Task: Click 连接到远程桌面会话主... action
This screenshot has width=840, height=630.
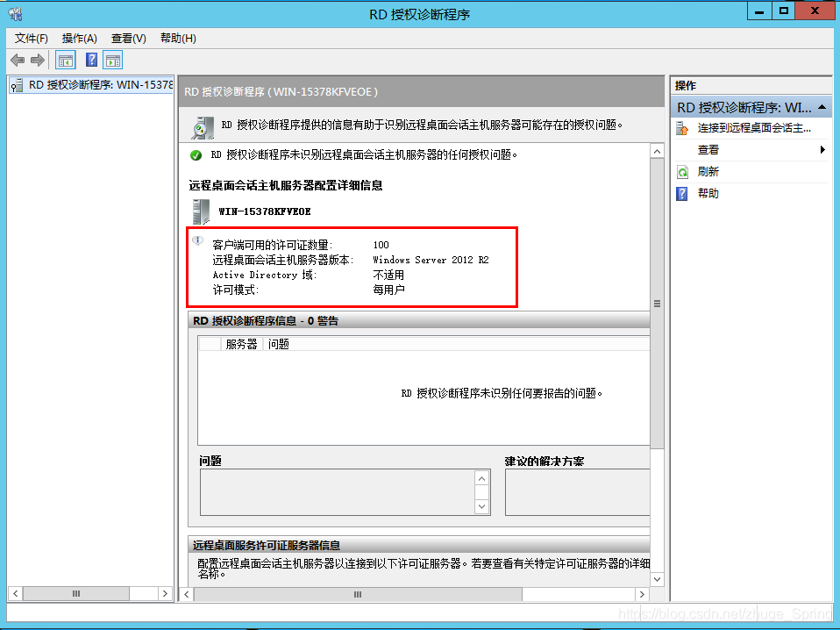Action: pos(754,128)
